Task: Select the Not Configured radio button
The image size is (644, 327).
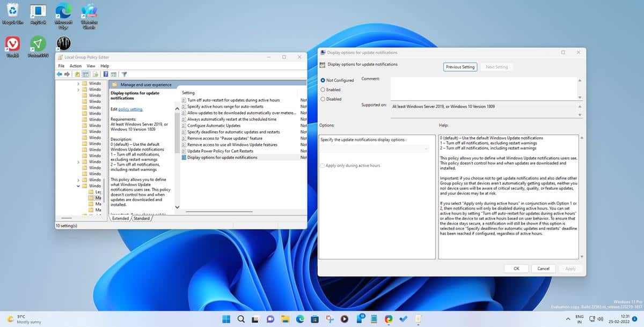Action: click(x=323, y=80)
